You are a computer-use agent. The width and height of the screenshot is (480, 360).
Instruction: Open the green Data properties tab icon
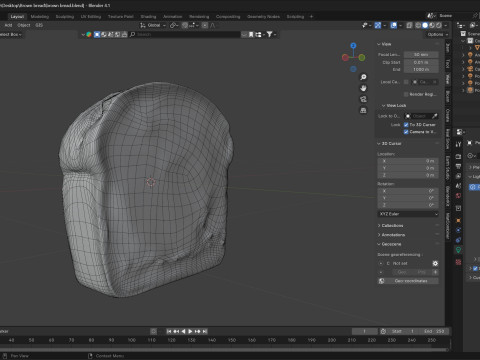[458, 250]
